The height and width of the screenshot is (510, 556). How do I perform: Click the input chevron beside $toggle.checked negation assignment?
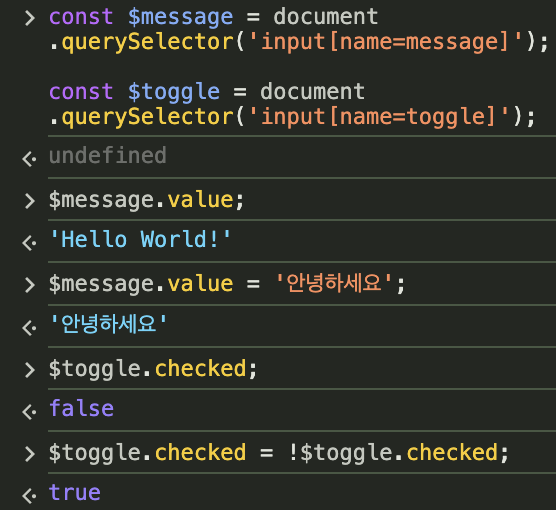30,454
